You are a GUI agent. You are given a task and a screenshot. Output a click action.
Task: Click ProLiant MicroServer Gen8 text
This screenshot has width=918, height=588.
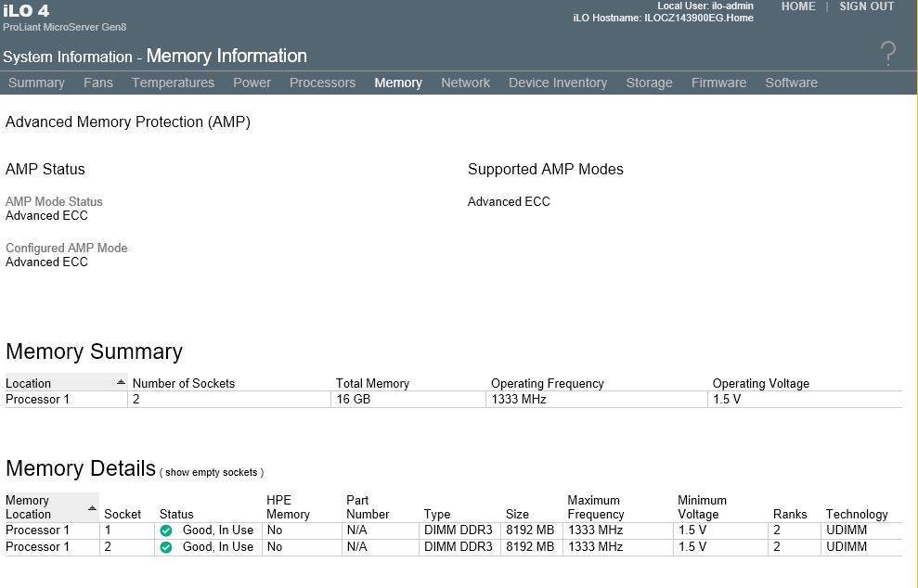[64, 27]
